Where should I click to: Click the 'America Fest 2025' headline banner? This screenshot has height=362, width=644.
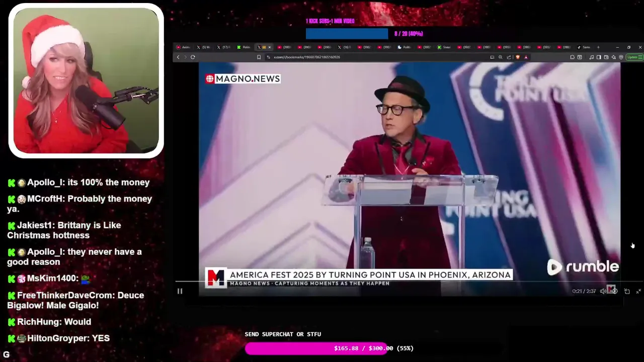pos(370,275)
